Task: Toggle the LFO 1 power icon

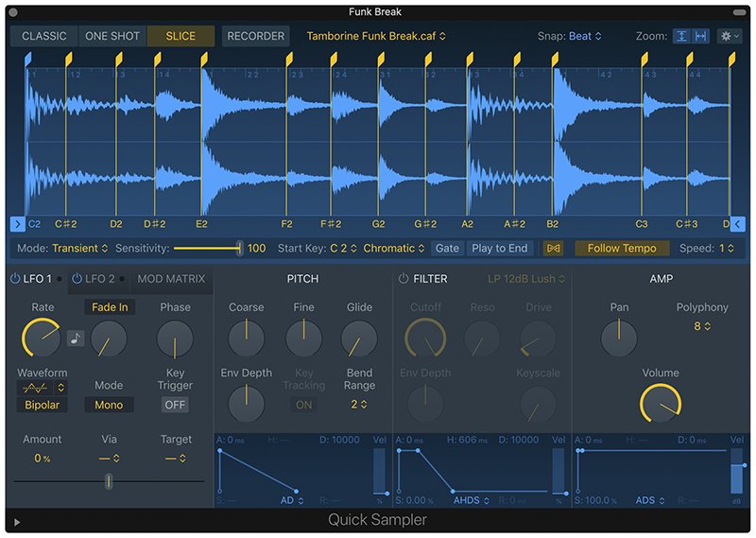Action: pos(14,279)
